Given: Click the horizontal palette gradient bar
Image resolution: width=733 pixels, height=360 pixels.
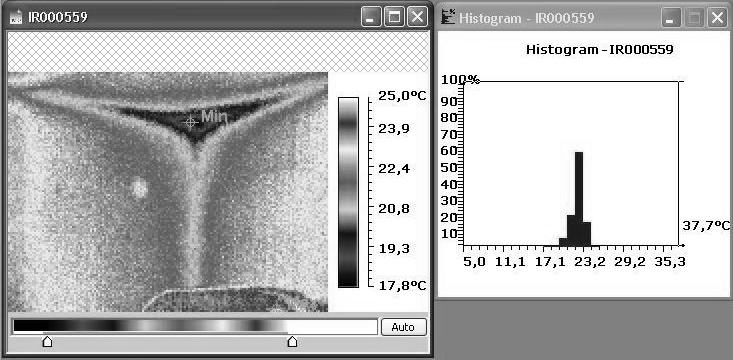Looking at the screenshot, I should click(195, 326).
